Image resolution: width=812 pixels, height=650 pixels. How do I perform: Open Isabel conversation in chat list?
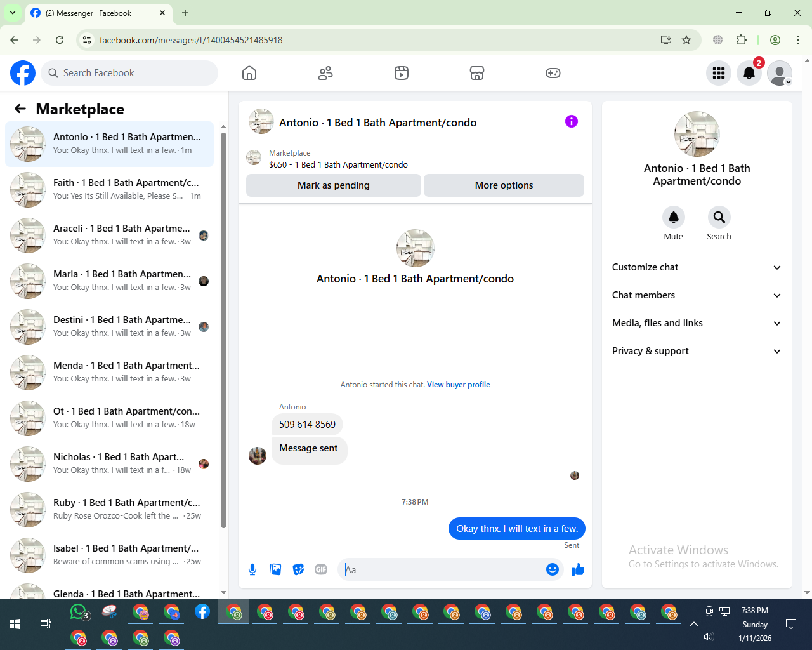(x=109, y=555)
